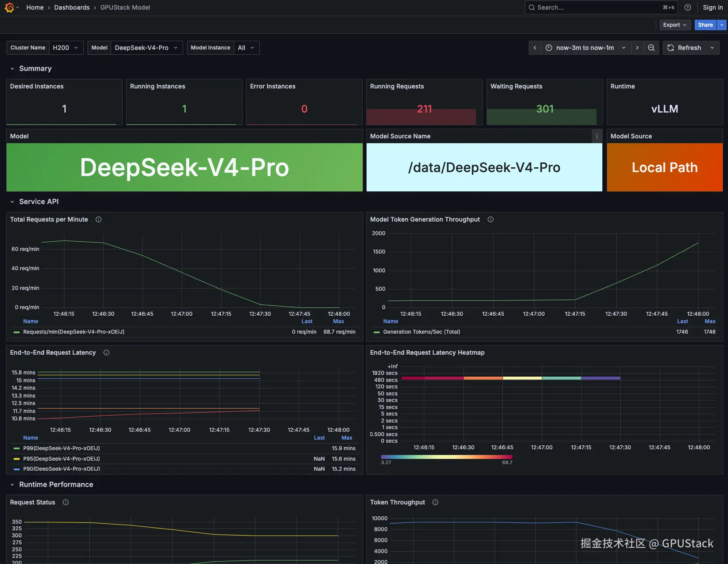
Task: Sort requests legend by Name column
Action: (31, 321)
